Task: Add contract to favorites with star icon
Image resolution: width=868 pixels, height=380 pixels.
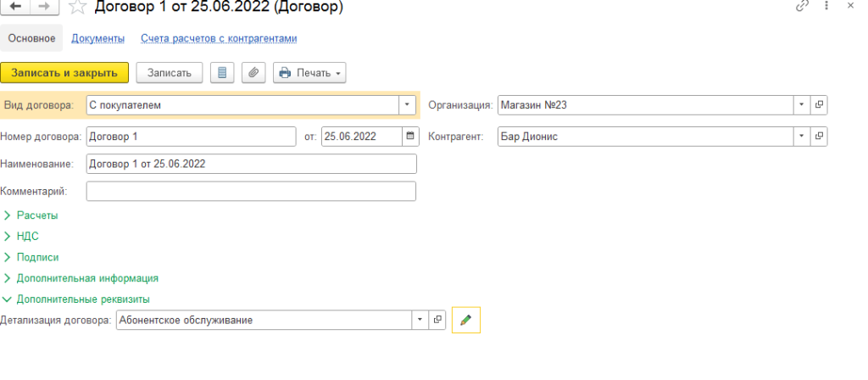Action: (79, 7)
